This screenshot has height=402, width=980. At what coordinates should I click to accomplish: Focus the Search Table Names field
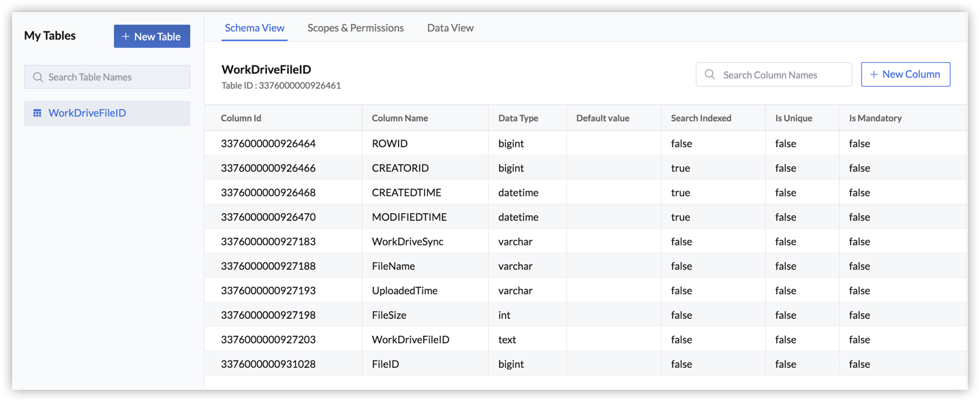pos(107,77)
